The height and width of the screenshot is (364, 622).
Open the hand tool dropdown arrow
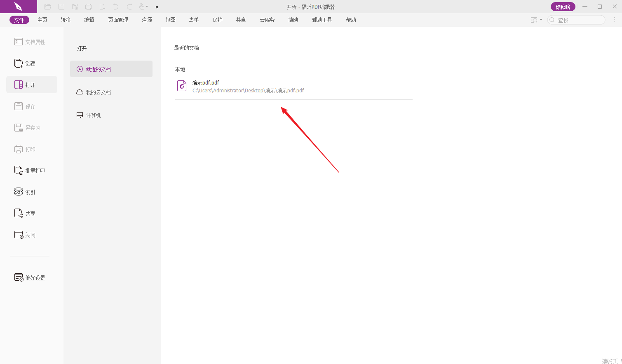[147, 7]
